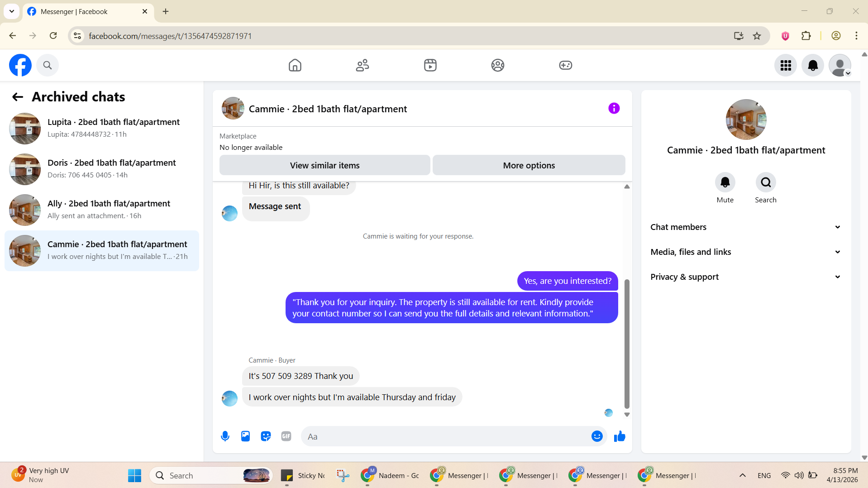868x488 pixels.
Task: Go to the Home feed icon
Action: pyautogui.click(x=295, y=65)
